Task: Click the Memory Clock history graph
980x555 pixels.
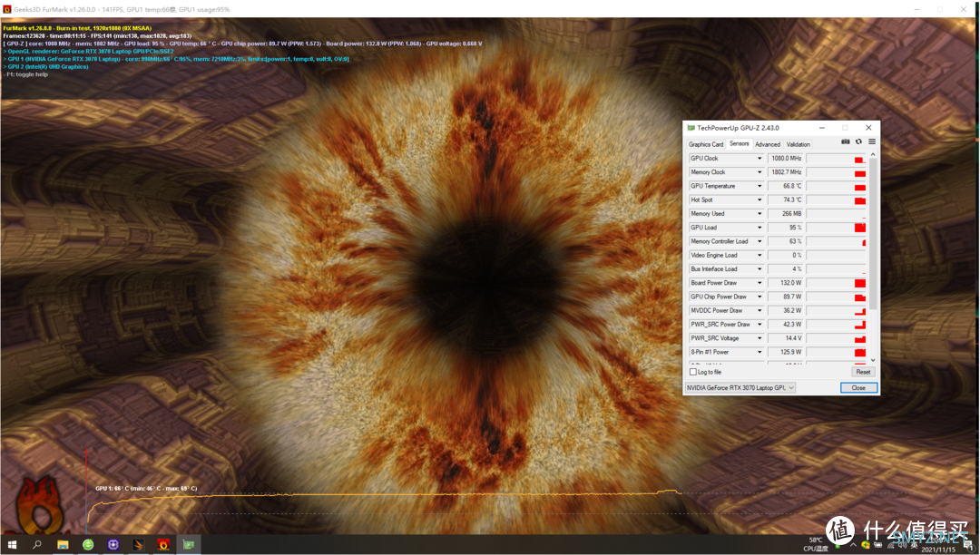Action: [x=837, y=172]
